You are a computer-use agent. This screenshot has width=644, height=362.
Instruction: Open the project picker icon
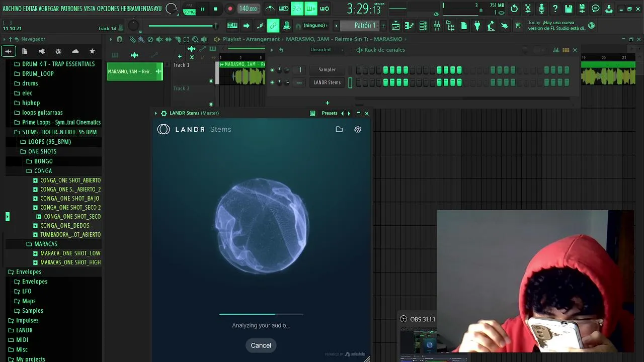coord(464,26)
